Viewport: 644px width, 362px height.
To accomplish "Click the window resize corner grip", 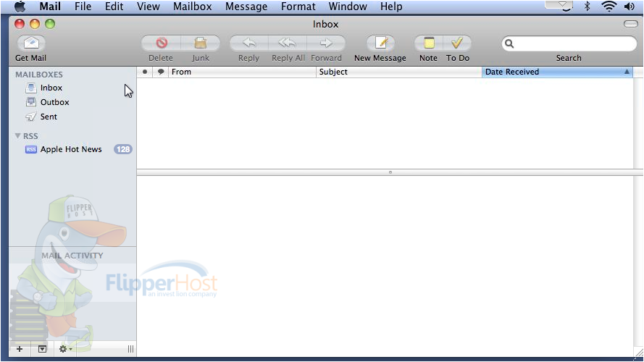I will point(639,352).
